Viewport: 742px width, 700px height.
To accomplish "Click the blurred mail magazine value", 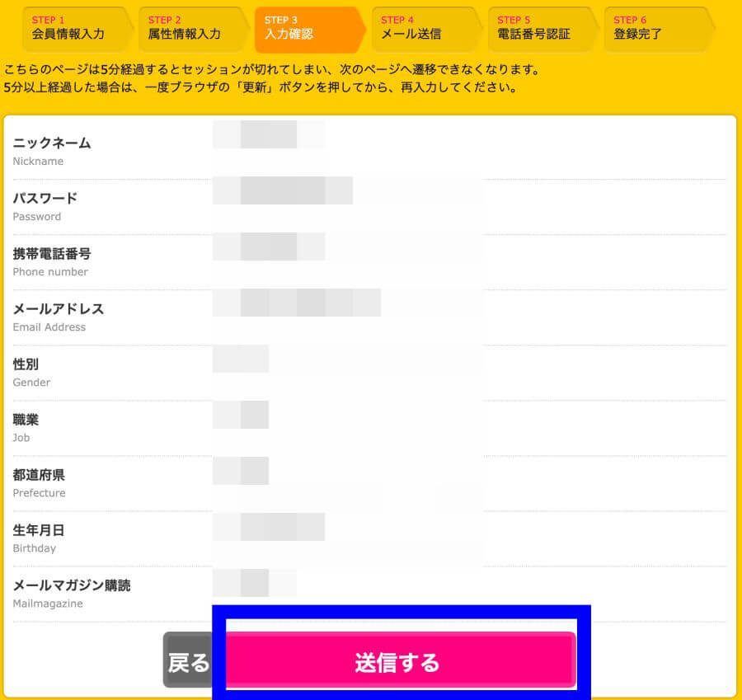I will 255,583.
